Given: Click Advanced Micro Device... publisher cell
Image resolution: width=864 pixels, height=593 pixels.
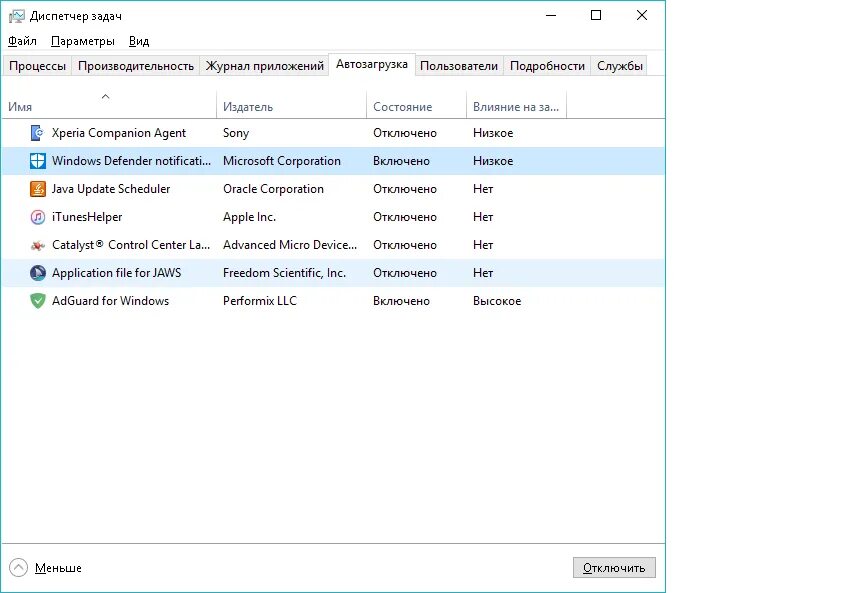Looking at the screenshot, I should click(290, 245).
